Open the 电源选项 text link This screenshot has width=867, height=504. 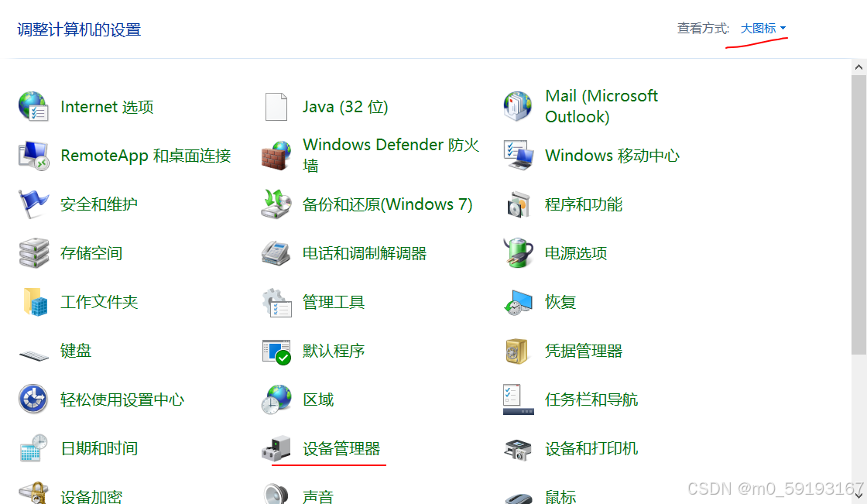click(x=576, y=253)
